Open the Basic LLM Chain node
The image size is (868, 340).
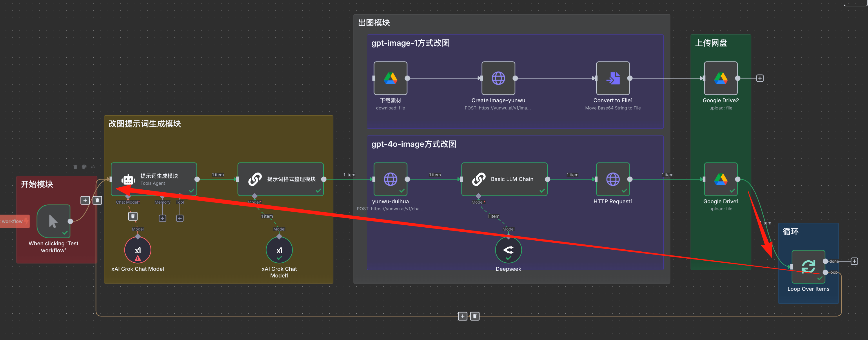coord(504,179)
